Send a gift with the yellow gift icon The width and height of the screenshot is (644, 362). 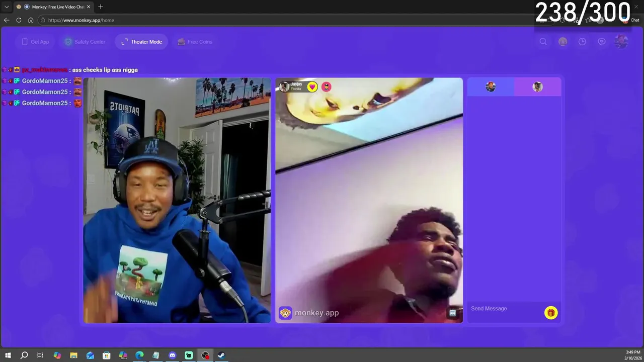[551, 313]
